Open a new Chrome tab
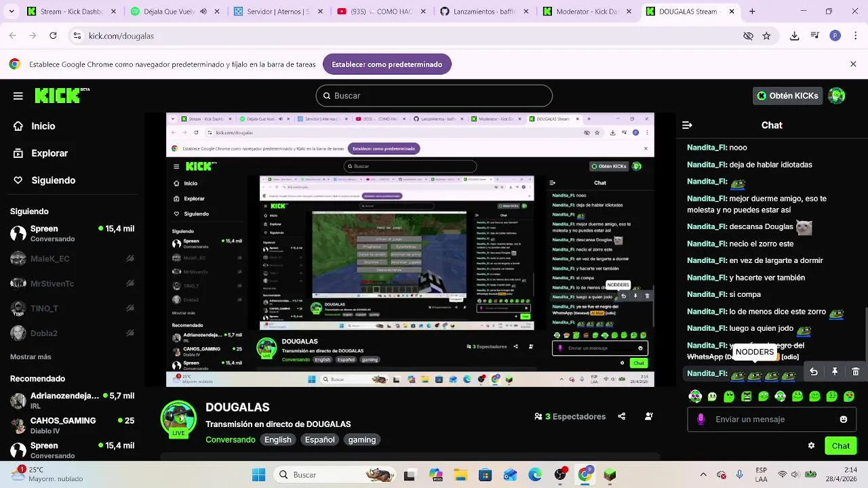 [752, 12]
